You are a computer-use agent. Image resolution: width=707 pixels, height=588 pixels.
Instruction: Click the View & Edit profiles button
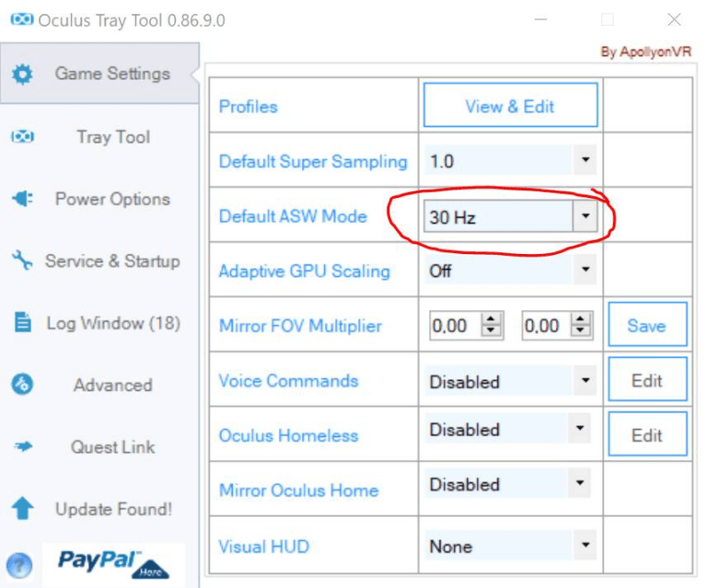coord(510,106)
